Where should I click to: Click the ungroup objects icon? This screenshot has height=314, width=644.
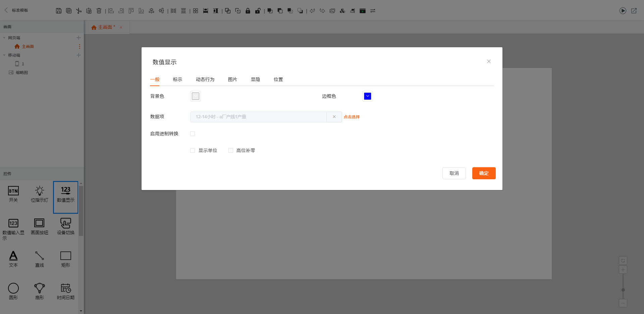click(x=238, y=11)
